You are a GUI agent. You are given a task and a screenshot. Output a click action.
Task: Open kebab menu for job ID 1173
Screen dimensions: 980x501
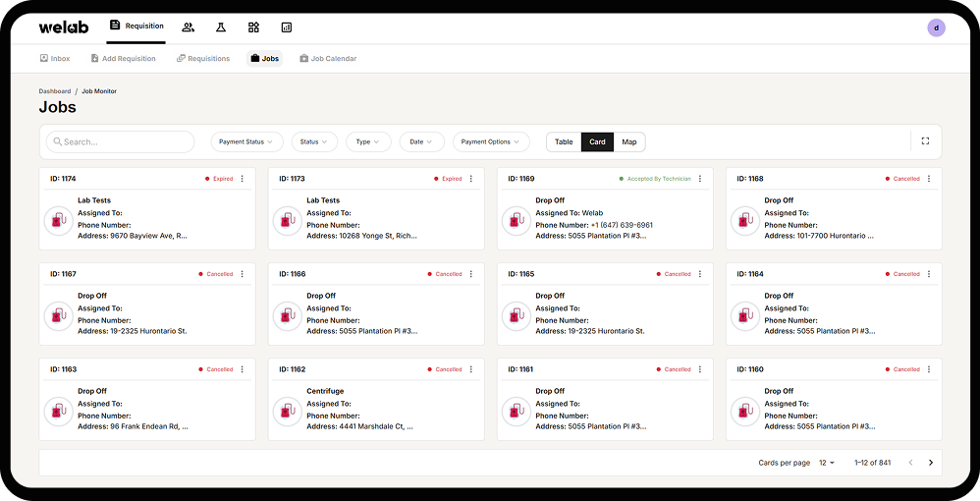tap(471, 179)
